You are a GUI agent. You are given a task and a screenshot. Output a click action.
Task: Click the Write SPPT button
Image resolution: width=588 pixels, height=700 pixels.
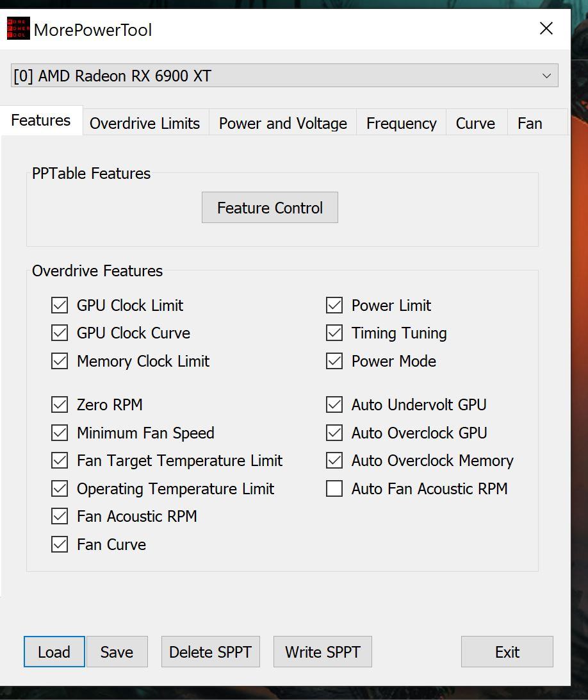[323, 652]
